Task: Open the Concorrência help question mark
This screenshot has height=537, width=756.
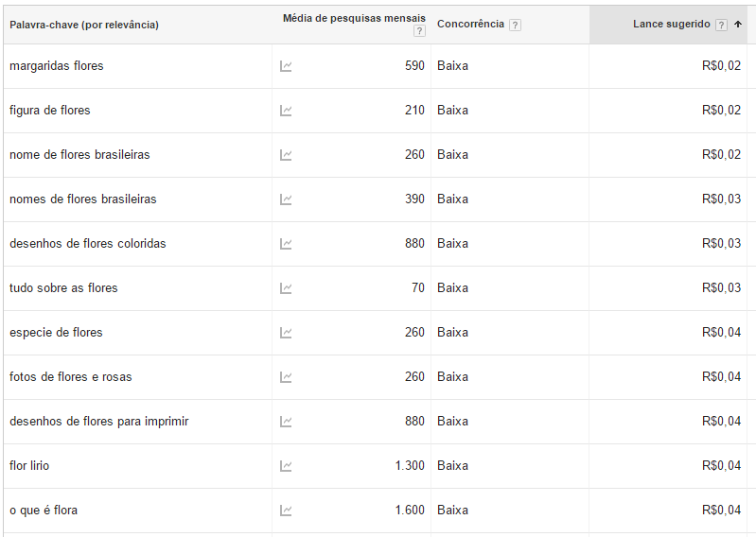Action: (x=515, y=26)
